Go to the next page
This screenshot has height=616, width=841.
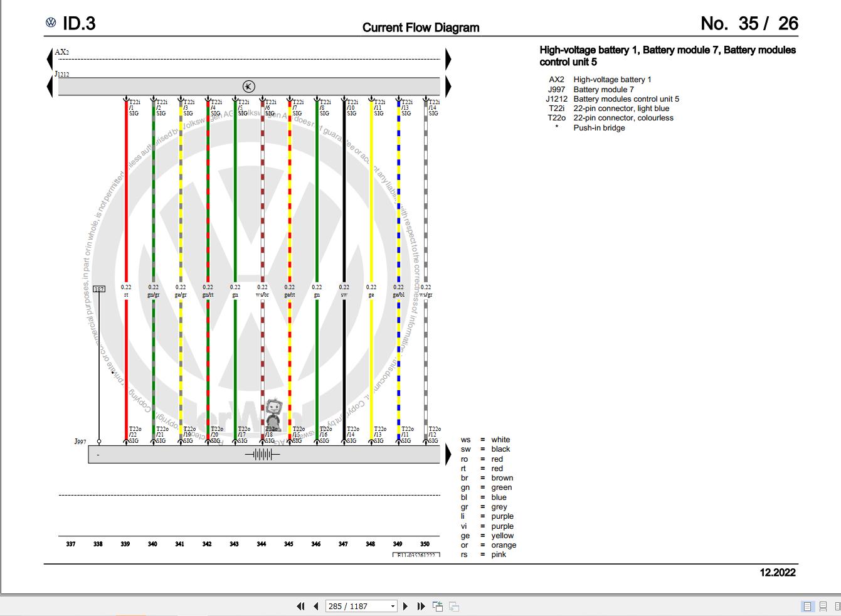coord(405,606)
